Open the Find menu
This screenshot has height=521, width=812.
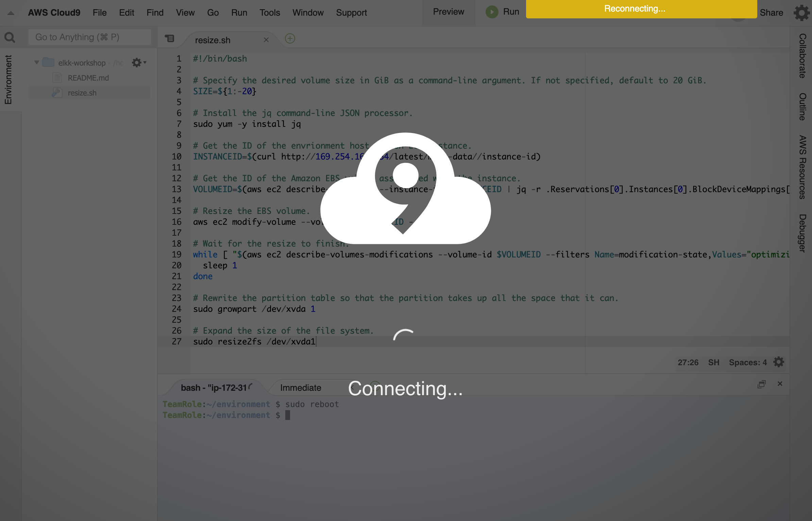click(155, 13)
